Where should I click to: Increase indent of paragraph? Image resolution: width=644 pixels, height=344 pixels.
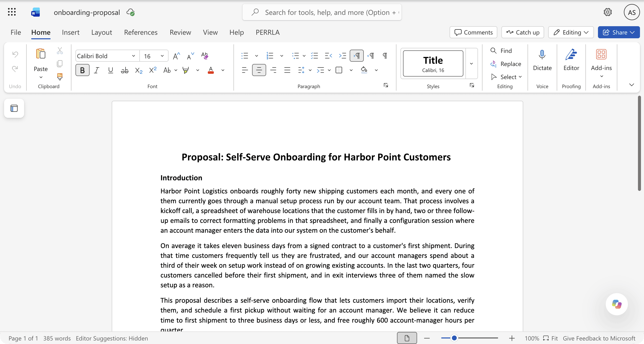click(342, 56)
